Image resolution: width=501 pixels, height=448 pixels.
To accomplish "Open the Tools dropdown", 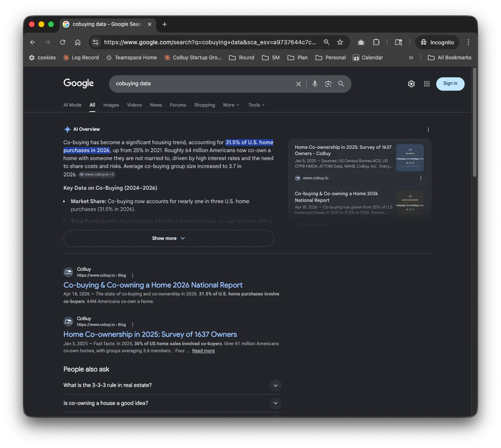I will [x=256, y=105].
